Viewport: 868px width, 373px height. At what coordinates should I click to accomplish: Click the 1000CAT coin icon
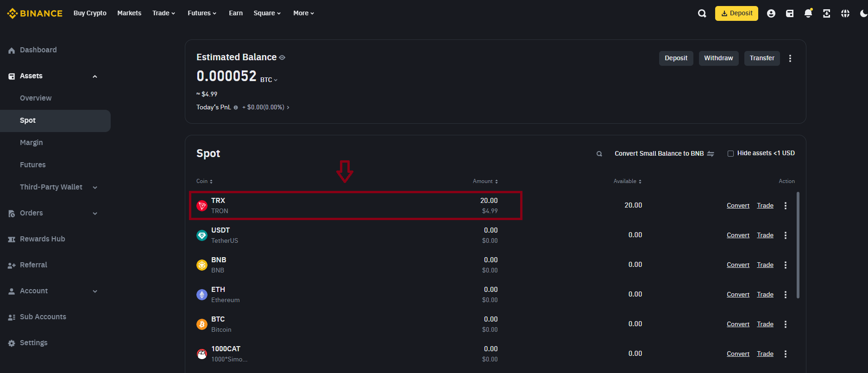tap(202, 354)
